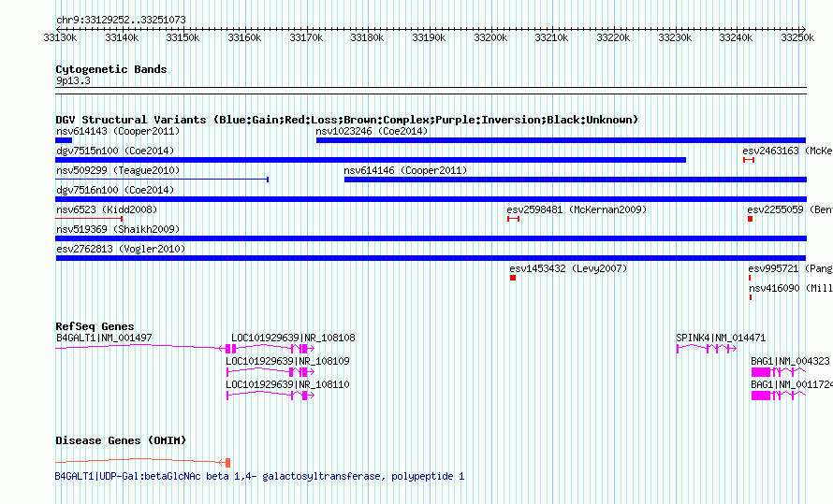Click the nsv614143 (Cooper2011) variant label
The width and height of the screenshot is (833, 504).
click(118, 131)
